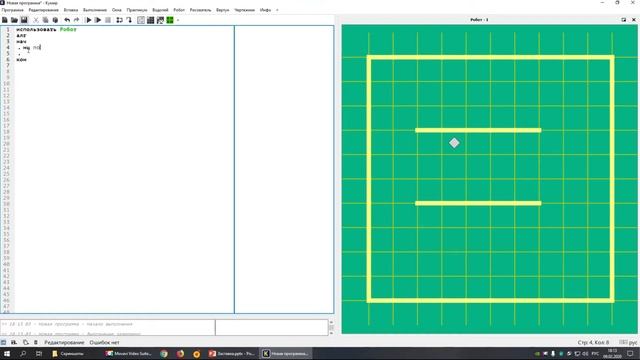This screenshot has height=360, width=640.
Task: Open the Вертун menu
Action: point(222,10)
